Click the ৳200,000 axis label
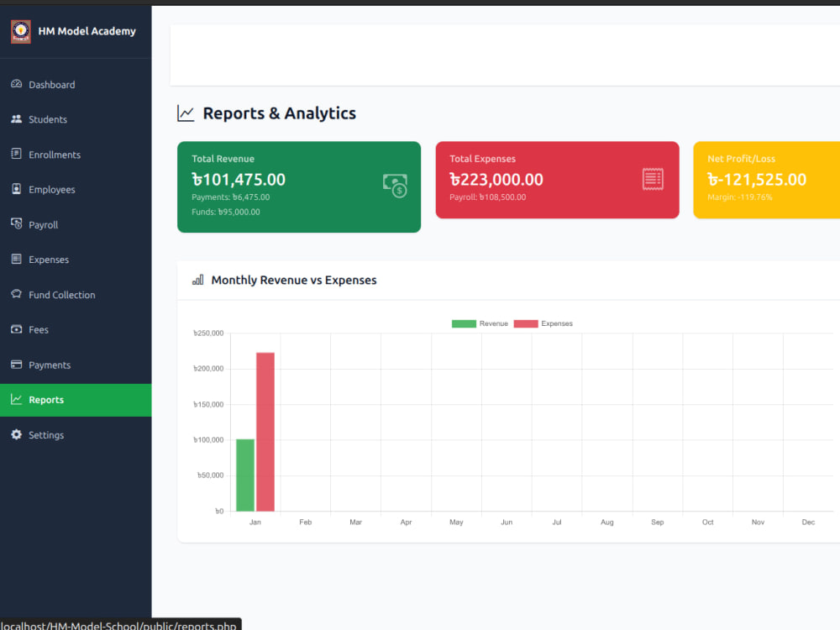840x630 pixels. coord(208,369)
